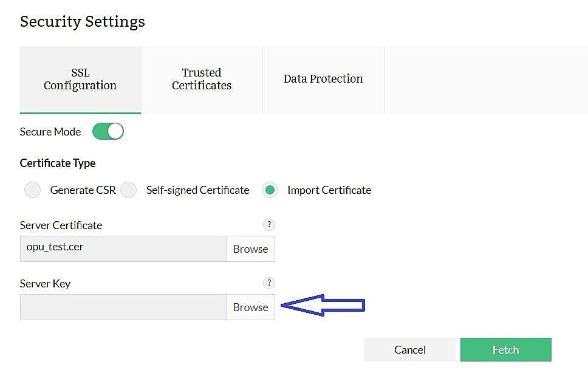Browse for the Server Certificate file
The width and height of the screenshot is (588, 384).
250,249
